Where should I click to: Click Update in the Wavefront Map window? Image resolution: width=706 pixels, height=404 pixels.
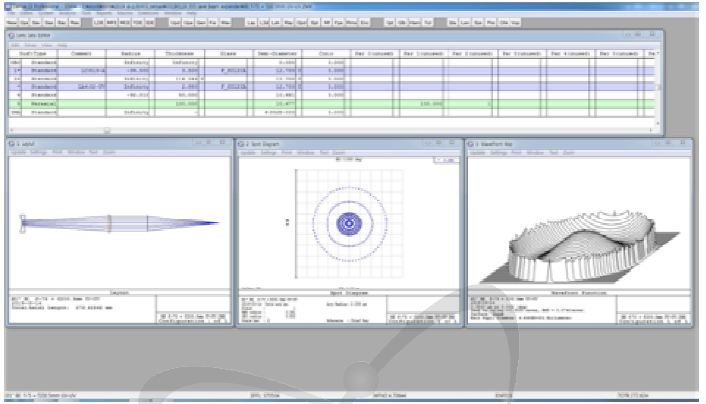(x=478, y=153)
